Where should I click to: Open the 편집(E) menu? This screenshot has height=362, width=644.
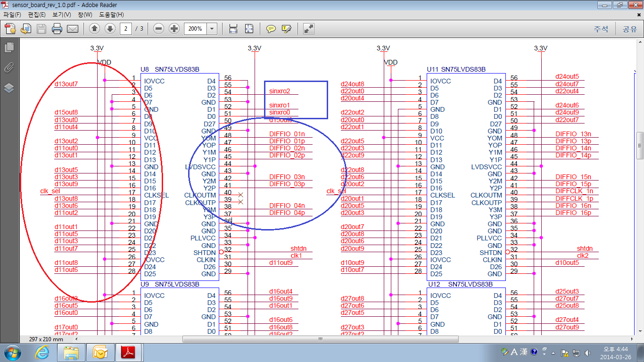37,15
